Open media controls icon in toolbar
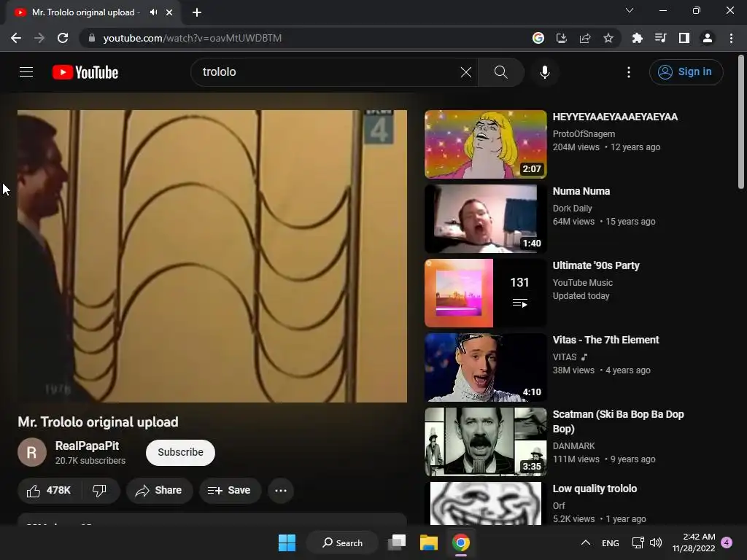Image resolution: width=747 pixels, height=560 pixels. (x=660, y=38)
